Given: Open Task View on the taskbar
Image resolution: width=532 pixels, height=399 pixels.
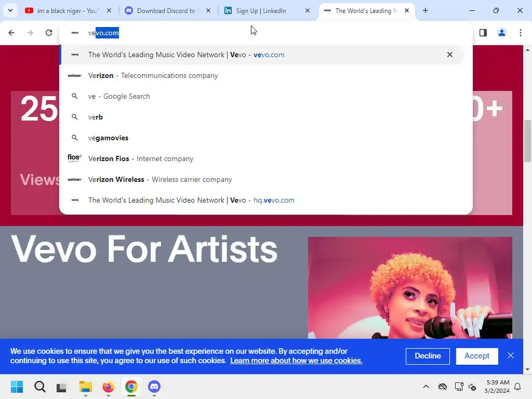Looking at the screenshot, I should [61, 387].
